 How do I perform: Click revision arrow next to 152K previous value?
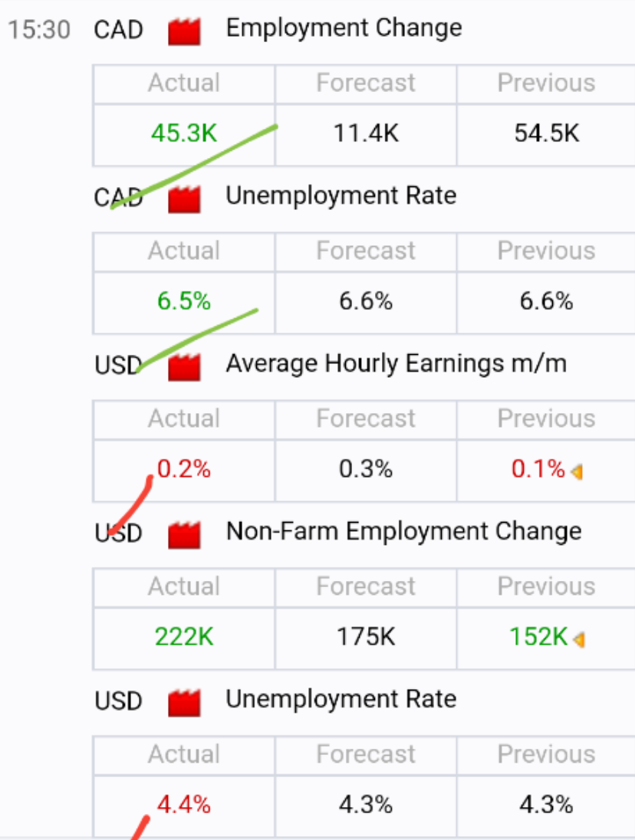click(x=579, y=640)
